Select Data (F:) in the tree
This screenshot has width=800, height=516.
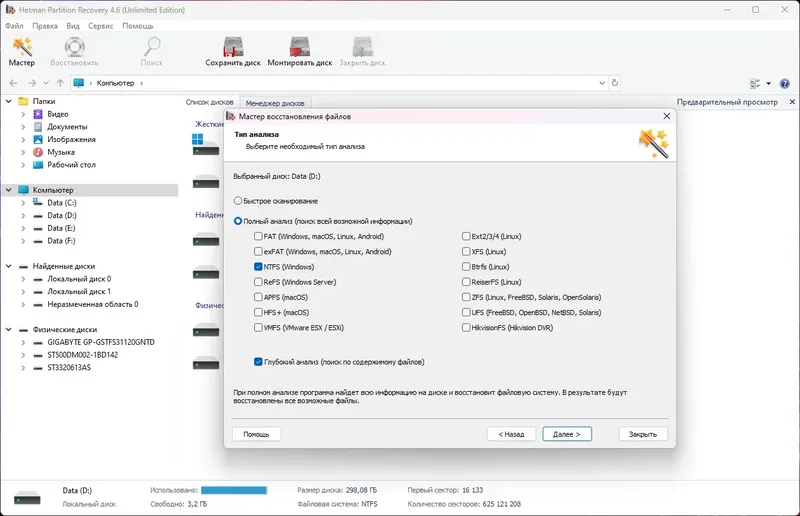(x=61, y=241)
